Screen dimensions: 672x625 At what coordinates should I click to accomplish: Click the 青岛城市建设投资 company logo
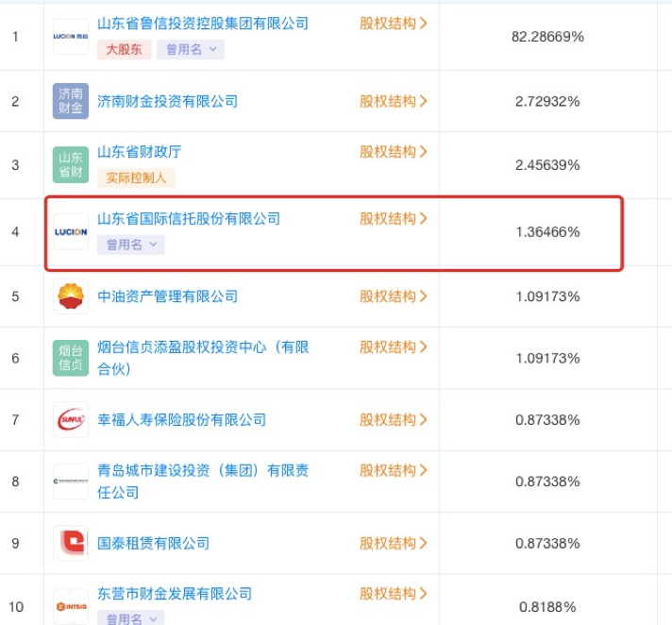pyautogui.click(x=71, y=481)
